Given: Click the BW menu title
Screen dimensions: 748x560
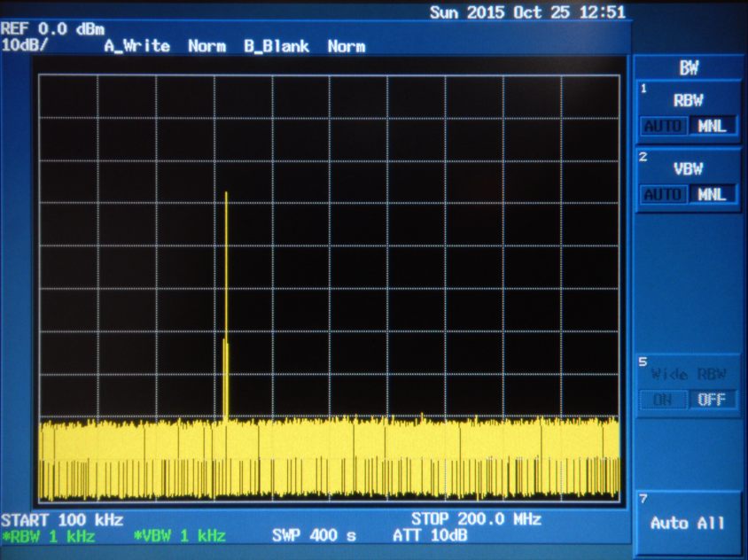Looking at the screenshot, I should click(x=689, y=67).
